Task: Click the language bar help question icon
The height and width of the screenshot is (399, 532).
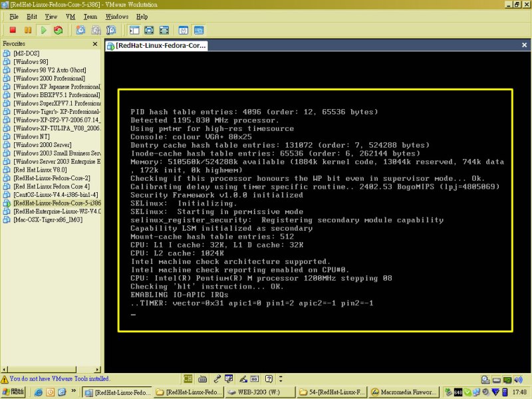Action: pyautogui.click(x=269, y=378)
